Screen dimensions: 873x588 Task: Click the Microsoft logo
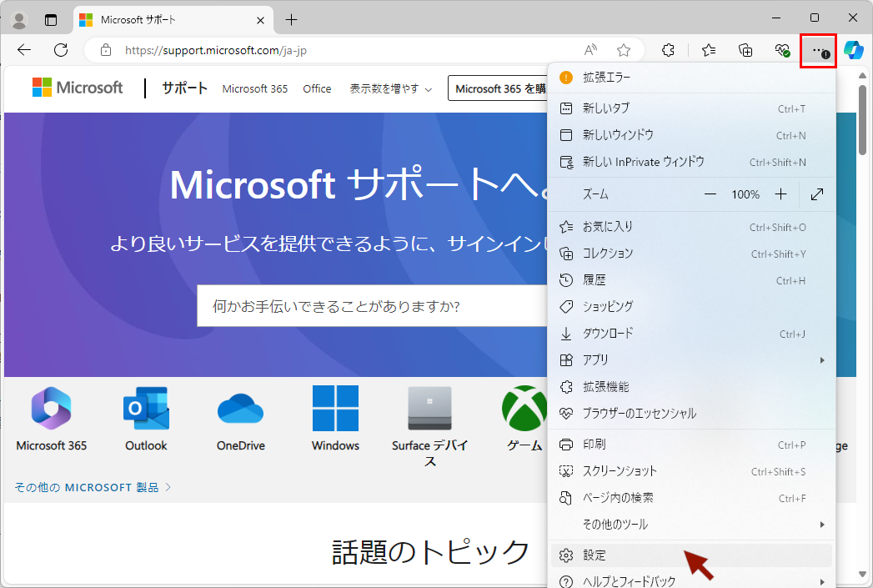[x=78, y=88]
